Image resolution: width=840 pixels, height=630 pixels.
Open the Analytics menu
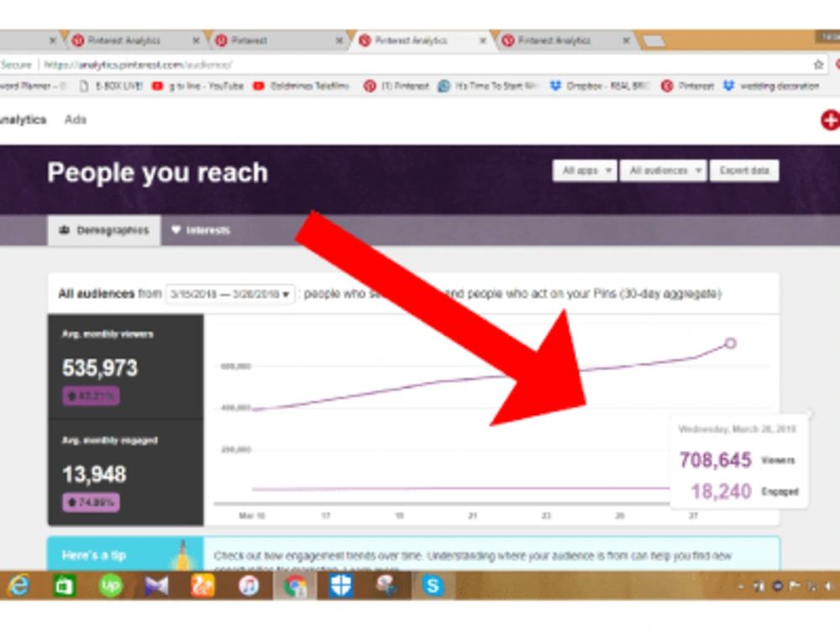click(23, 119)
